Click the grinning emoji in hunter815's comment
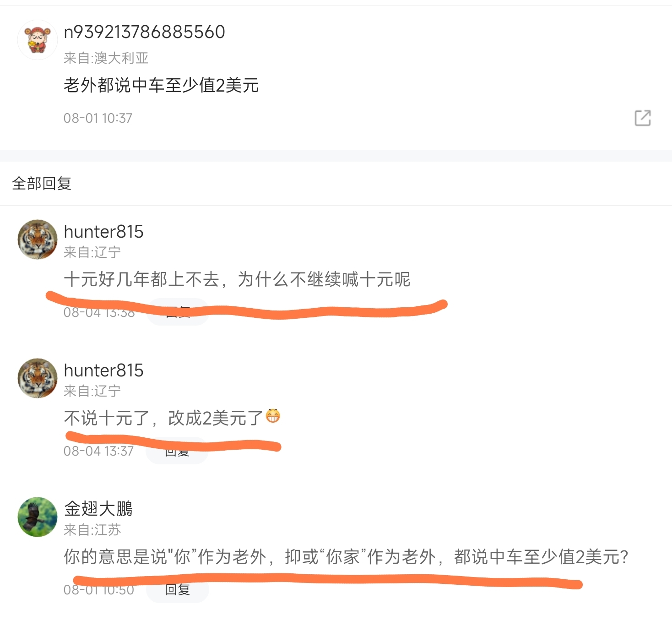 (273, 416)
